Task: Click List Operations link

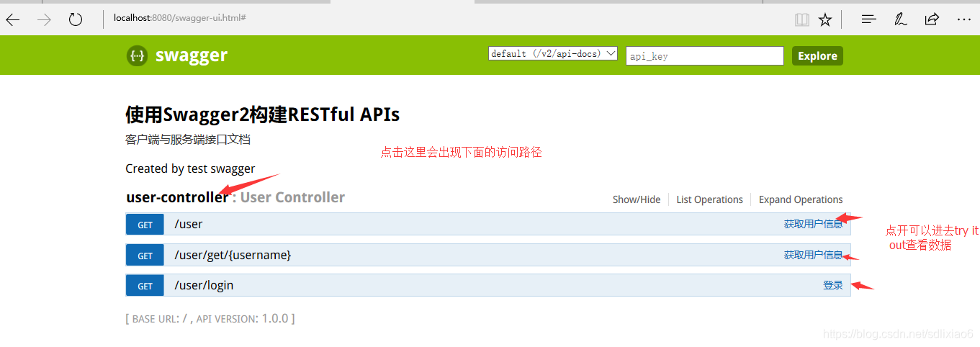Action: click(x=709, y=199)
